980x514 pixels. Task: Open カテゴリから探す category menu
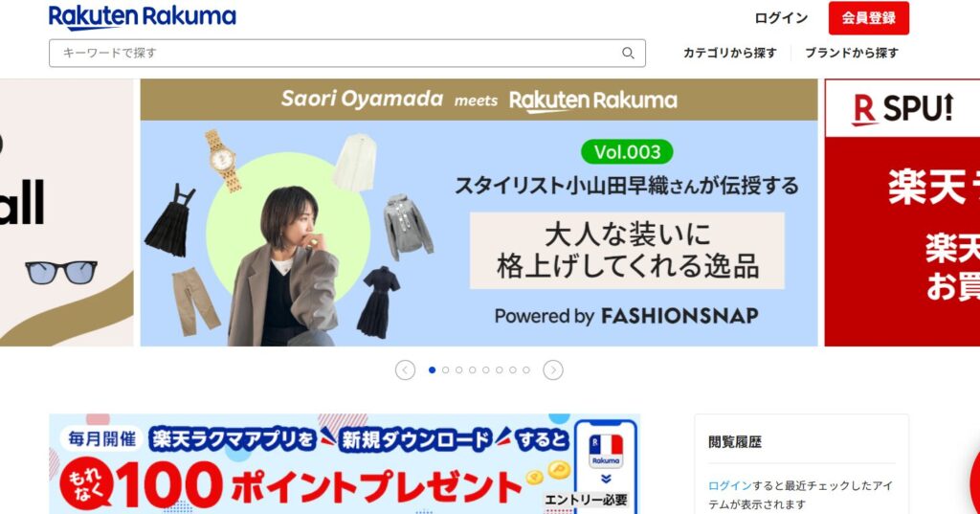point(730,54)
